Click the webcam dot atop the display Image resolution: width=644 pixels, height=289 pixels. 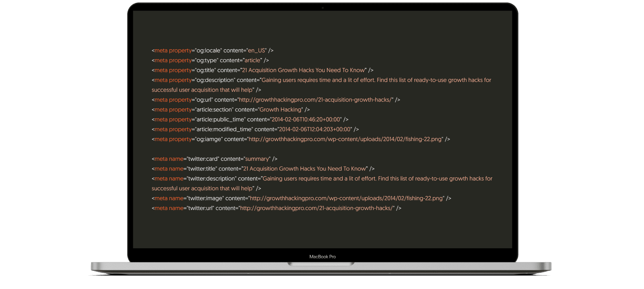pos(322,8)
